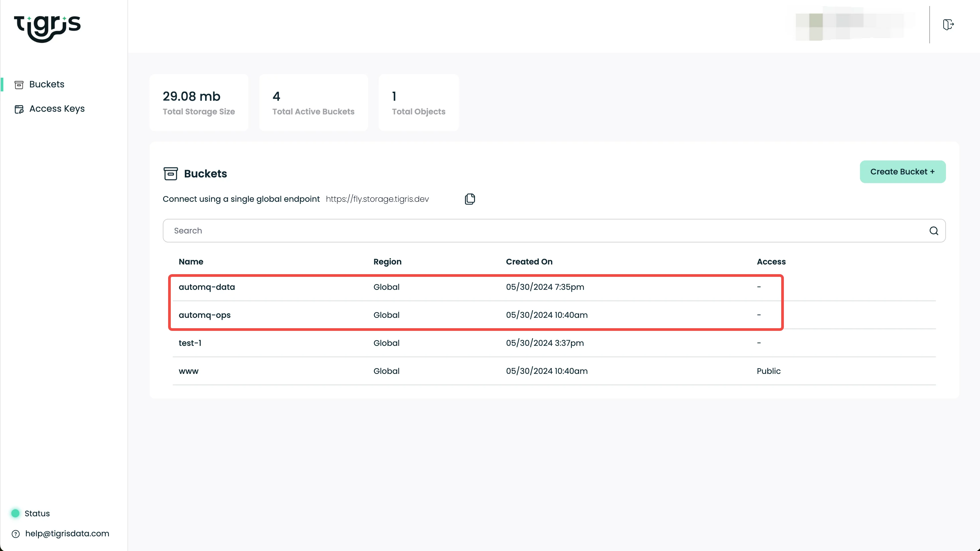
Task: Click the Tigris logo
Action: coord(47,29)
